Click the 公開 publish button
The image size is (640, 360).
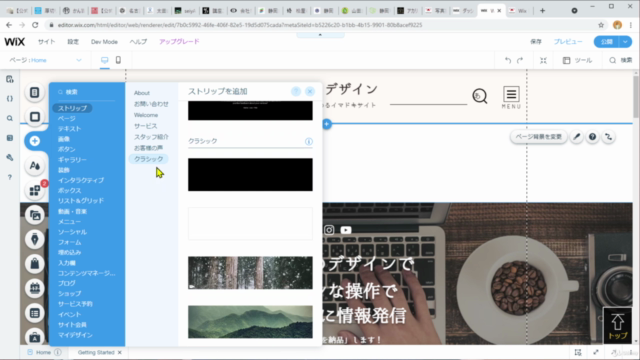point(607,42)
